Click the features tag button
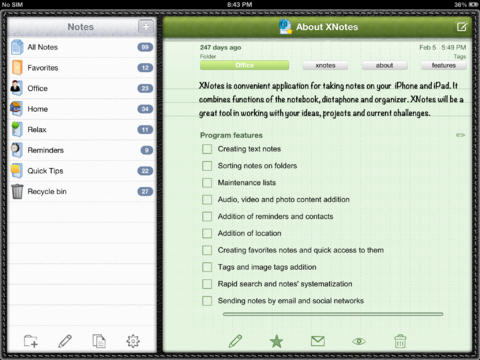 pyautogui.click(x=444, y=65)
